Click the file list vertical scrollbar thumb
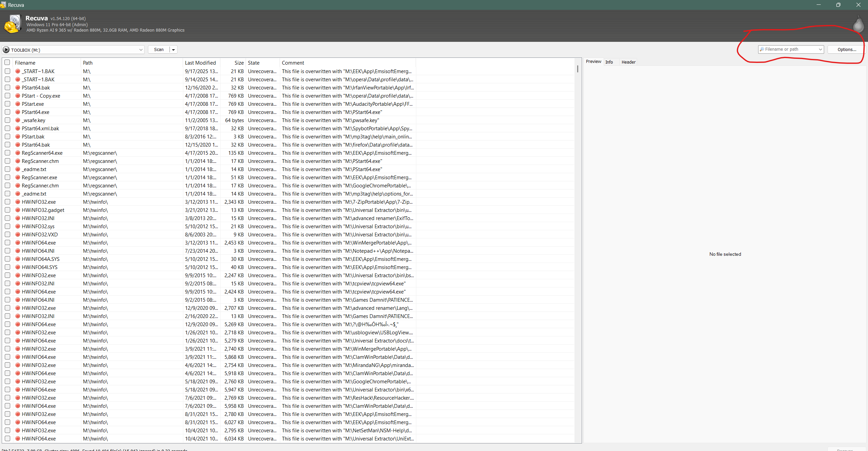868x451 pixels. pos(578,68)
